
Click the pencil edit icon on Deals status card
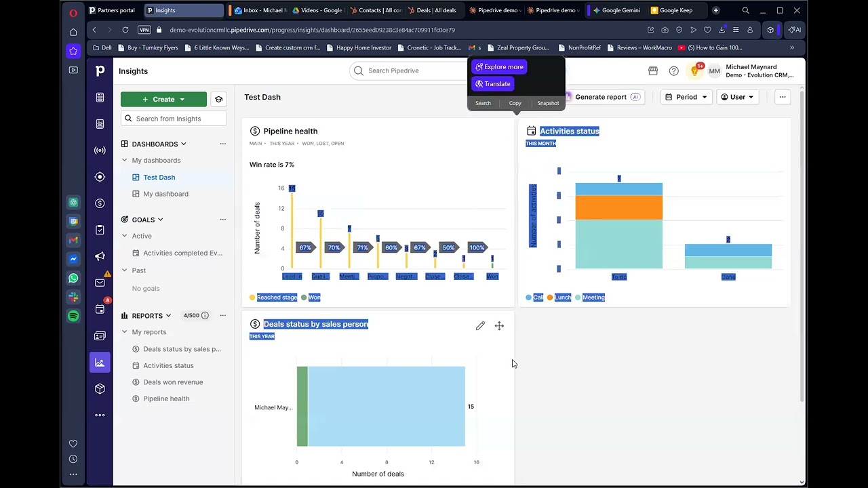coord(480,326)
